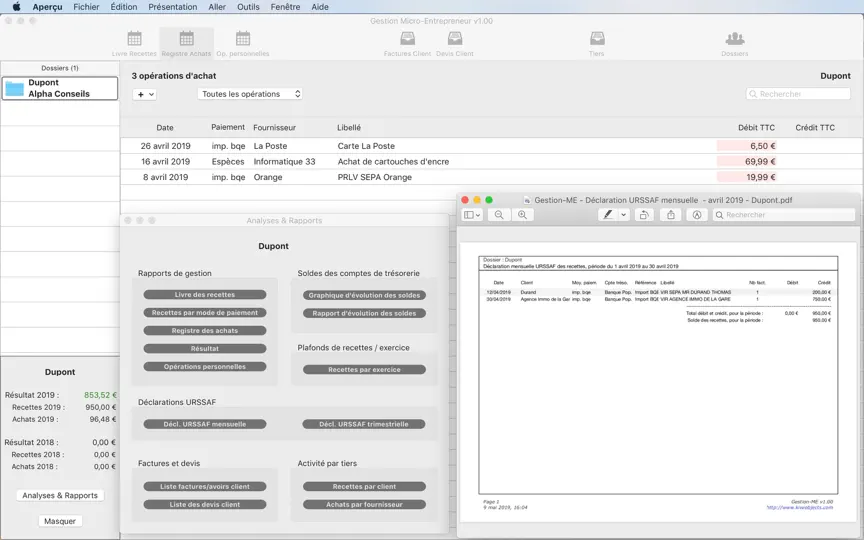
Task: Open sidebar view dropdown in Preview
Action: (472, 215)
